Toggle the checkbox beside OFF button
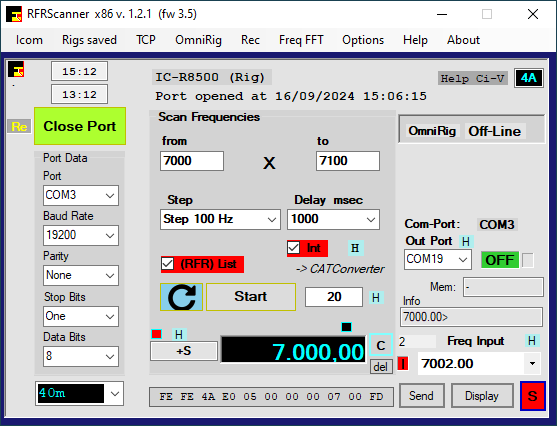557x426 pixels. (x=528, y=260)
